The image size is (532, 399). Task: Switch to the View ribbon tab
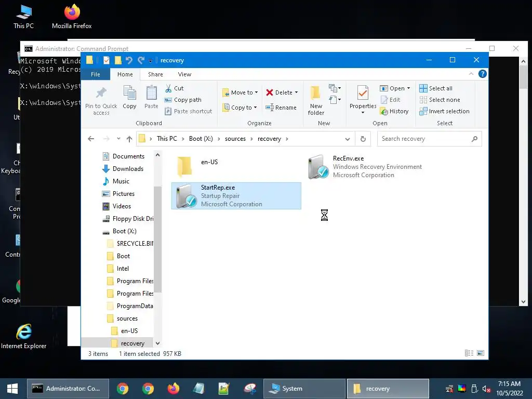[184, 74]
